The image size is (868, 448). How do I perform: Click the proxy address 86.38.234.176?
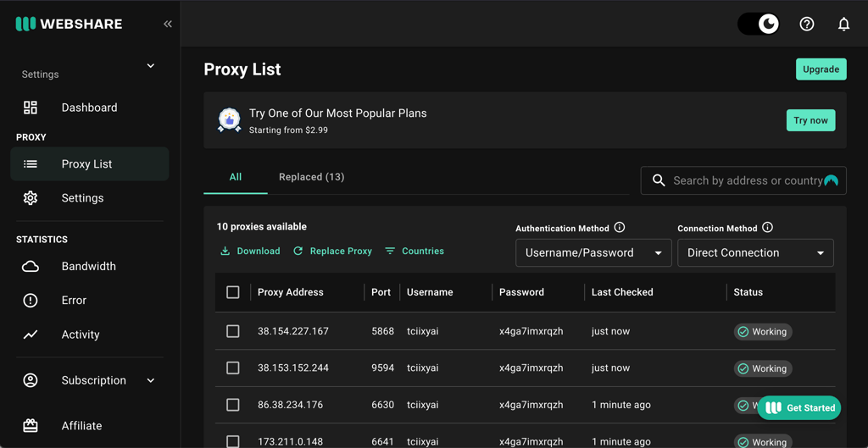(x=292, y=405)
